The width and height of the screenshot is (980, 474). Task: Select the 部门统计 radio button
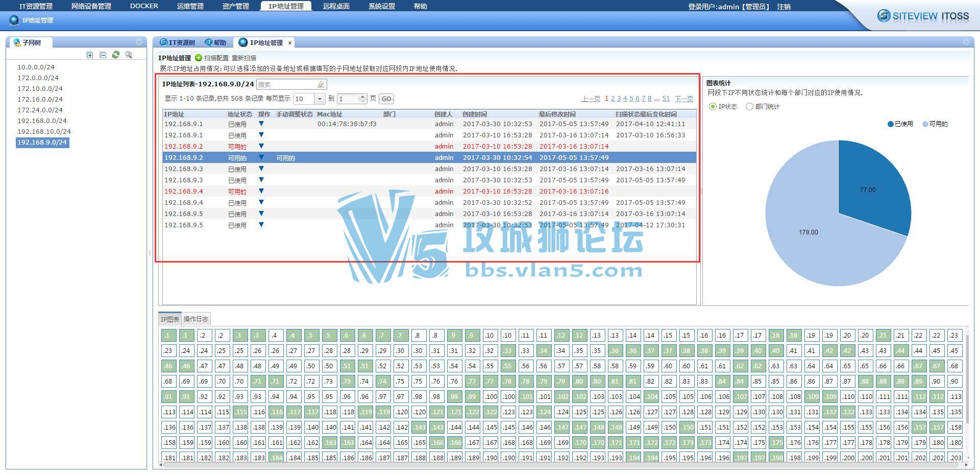pyautogui.click(x=749, y=107)
